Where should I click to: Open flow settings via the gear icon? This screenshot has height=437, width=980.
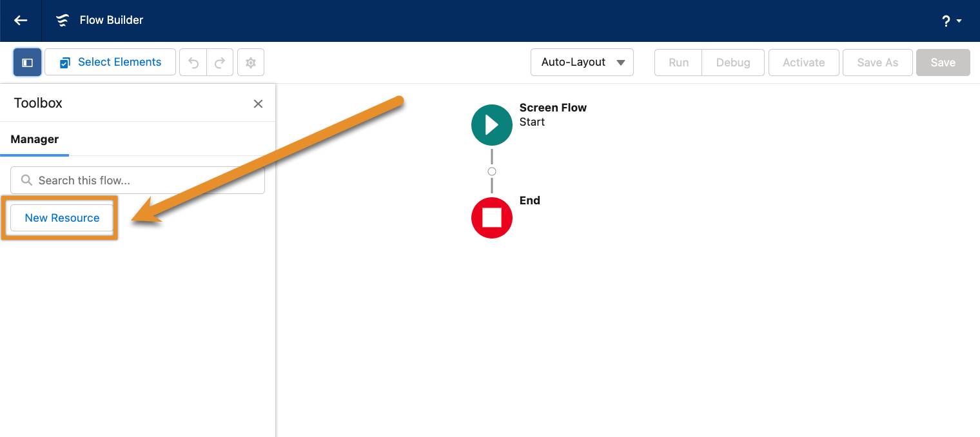tap(251, 62)
